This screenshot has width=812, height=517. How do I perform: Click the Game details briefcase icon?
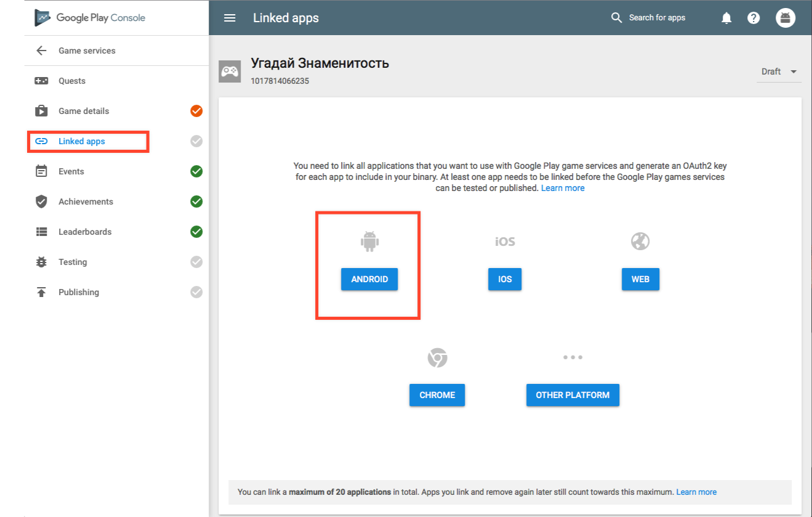coord(41,111)
